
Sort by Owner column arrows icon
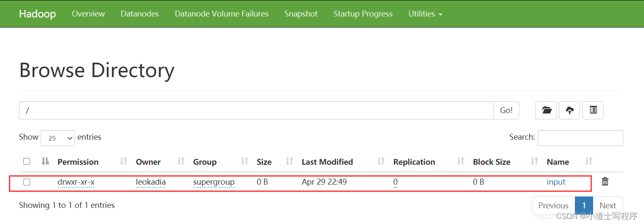(x=181, y=161)
